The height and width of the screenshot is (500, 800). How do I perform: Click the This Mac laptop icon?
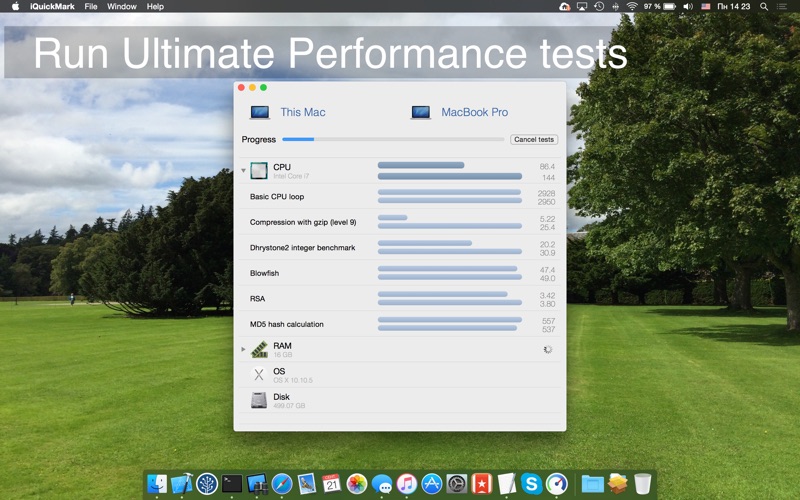[x=260, y=112]
